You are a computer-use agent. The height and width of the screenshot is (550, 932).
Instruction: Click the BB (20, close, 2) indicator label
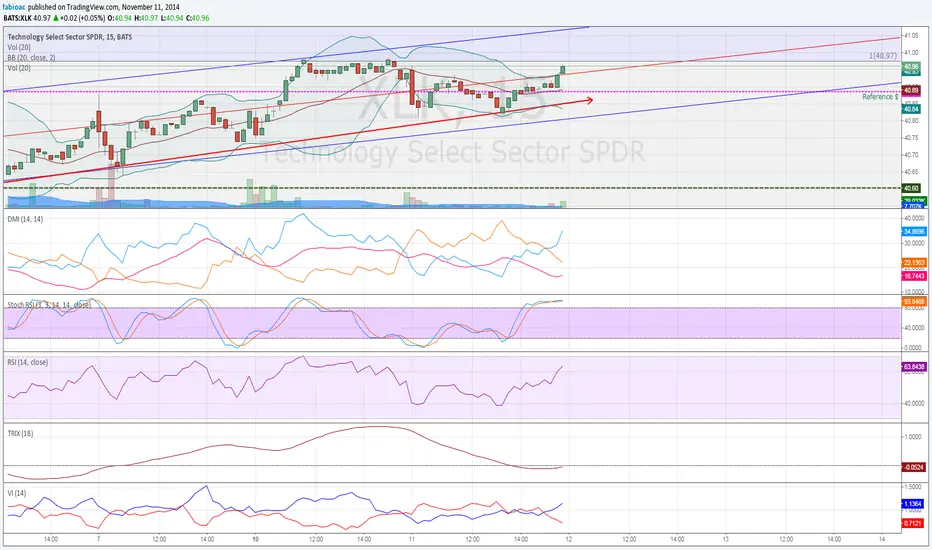pyautogui.click(x=32, y=58)
